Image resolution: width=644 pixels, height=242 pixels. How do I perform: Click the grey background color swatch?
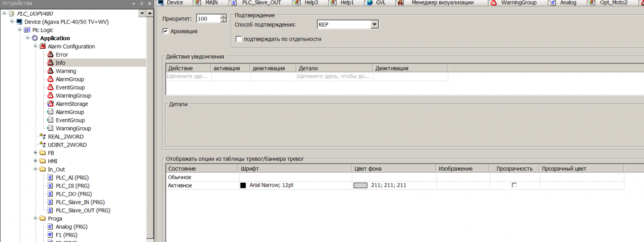click(x=360, y=185)
